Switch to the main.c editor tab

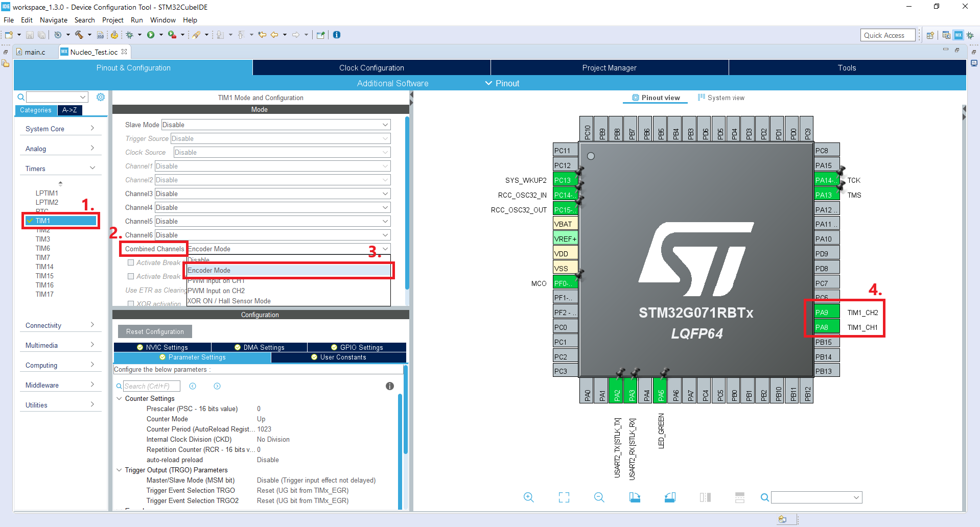click(x=34, y=52)
